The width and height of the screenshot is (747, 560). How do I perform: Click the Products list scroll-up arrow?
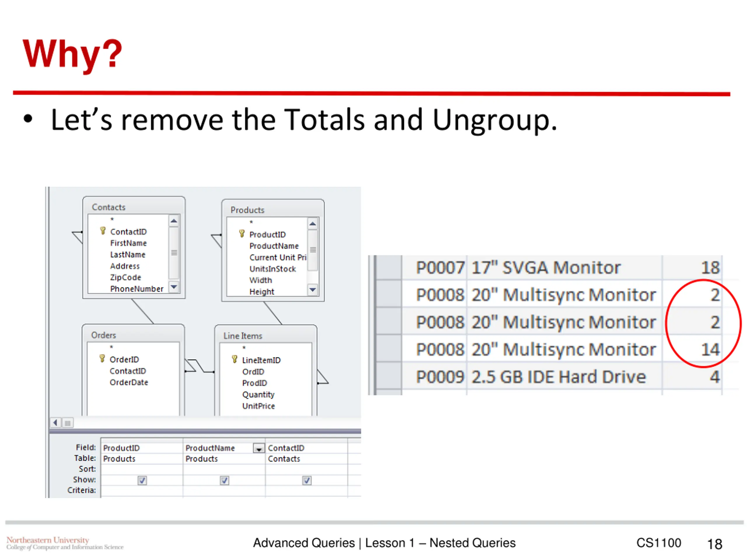coord(313,224)
